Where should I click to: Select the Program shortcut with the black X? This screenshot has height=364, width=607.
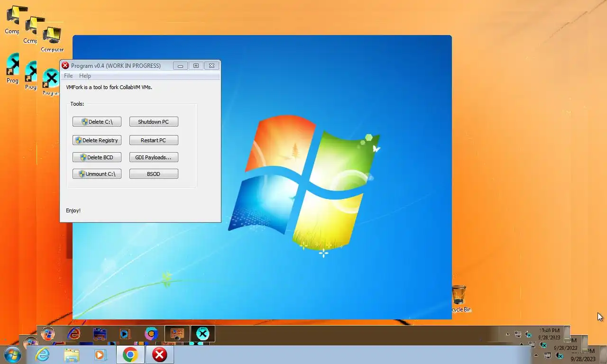click(x=51, y=82)
